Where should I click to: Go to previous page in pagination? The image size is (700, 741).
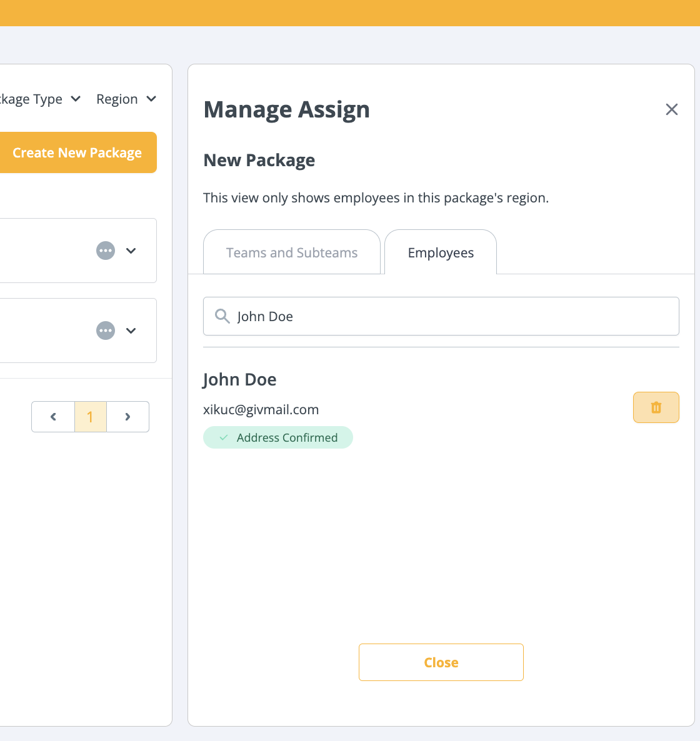[x=53, y=417]
